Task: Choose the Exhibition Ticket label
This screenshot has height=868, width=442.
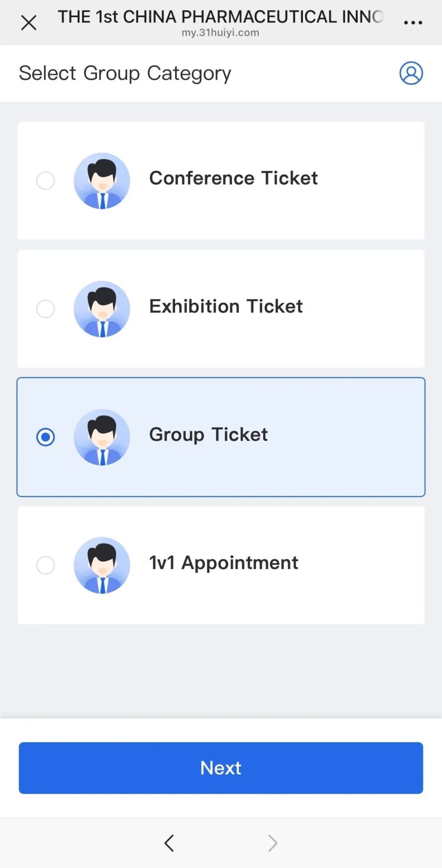Action: [x=226, y=306]
